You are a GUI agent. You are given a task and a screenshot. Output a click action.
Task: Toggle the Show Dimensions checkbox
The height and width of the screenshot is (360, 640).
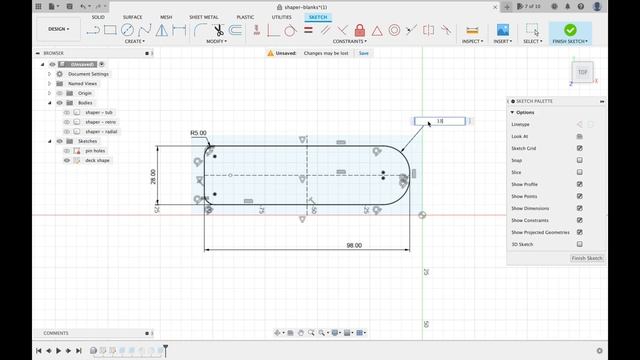(x=580, y=208)
